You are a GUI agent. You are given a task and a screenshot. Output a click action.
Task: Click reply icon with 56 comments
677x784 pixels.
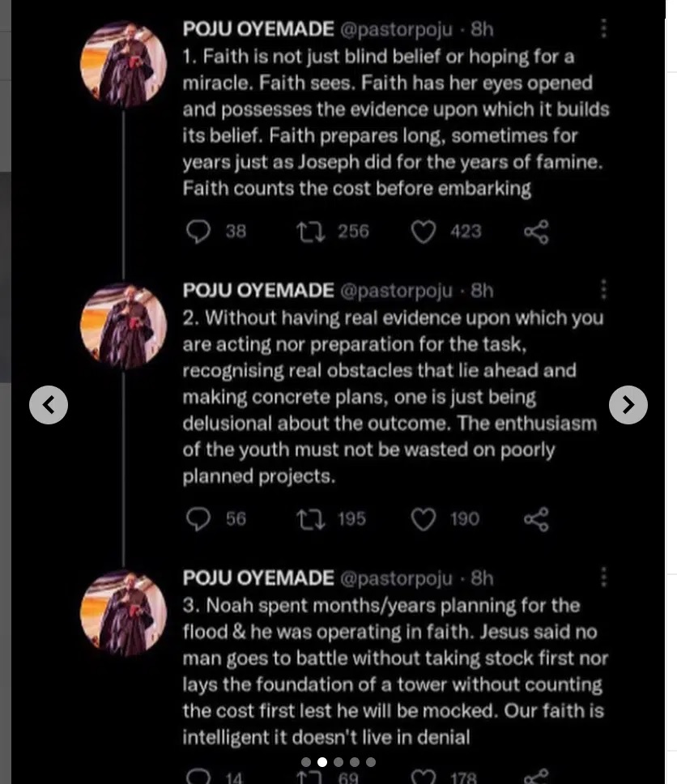pos(198,519)
